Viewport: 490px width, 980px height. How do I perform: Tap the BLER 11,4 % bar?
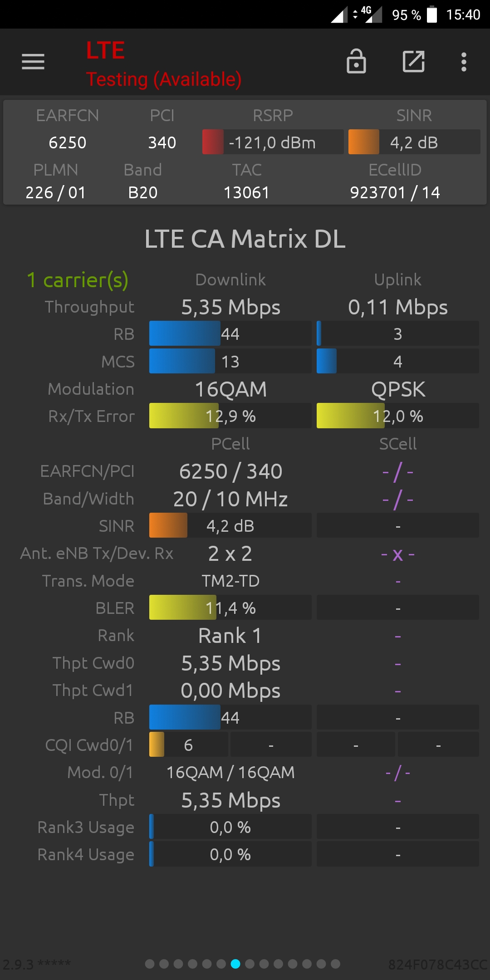coord(230,608)
